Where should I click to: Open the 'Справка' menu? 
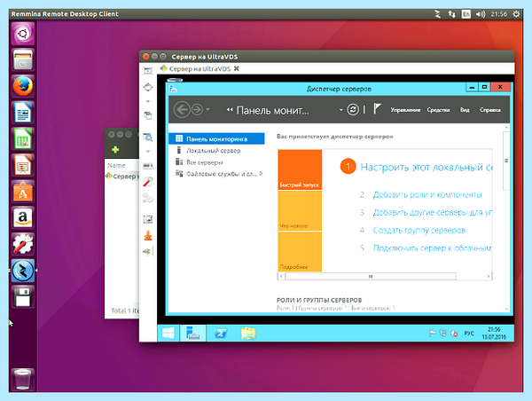coord(490,110)
